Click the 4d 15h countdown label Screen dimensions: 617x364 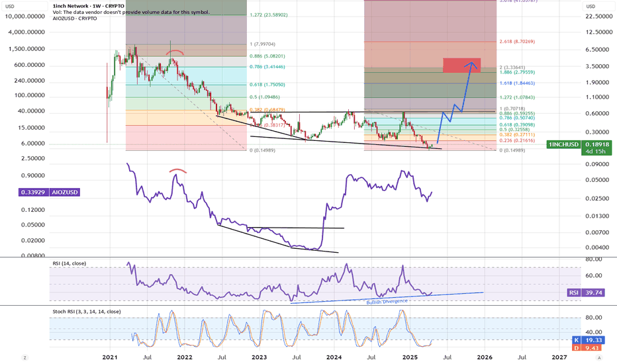pyautogui.click(x=596, y=152)
